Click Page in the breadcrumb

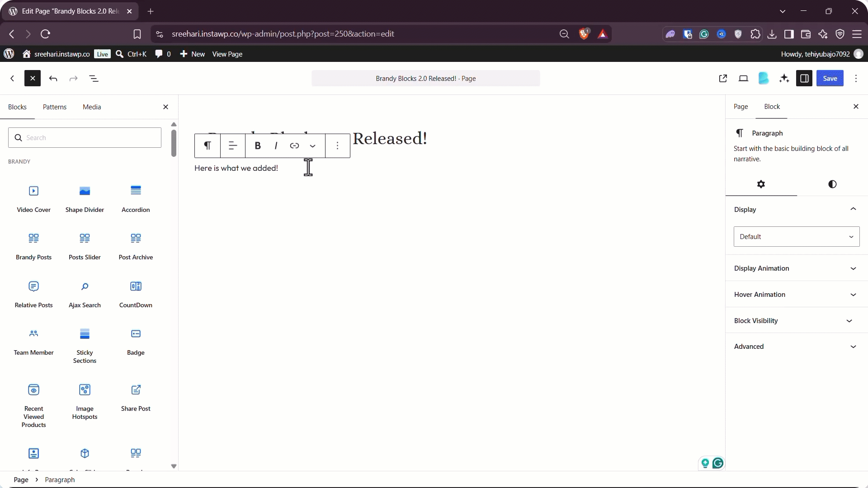click(x=21, y=480)
